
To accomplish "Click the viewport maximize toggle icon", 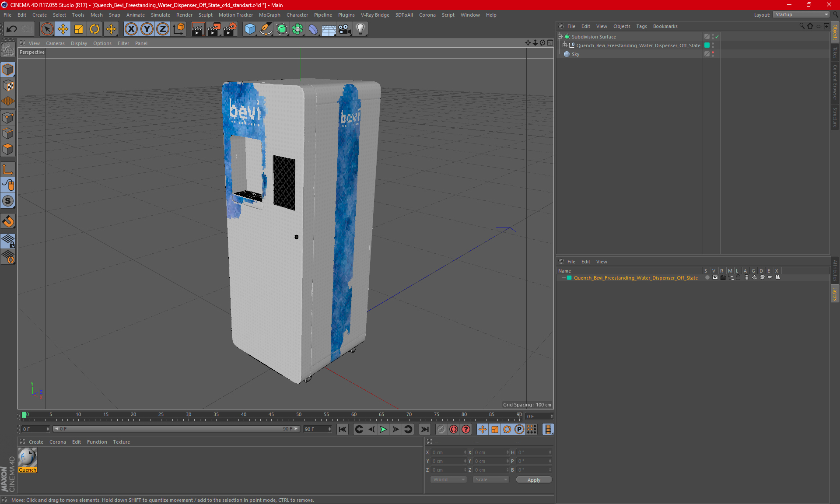I will pyautogui.click(x=550, y=43).
